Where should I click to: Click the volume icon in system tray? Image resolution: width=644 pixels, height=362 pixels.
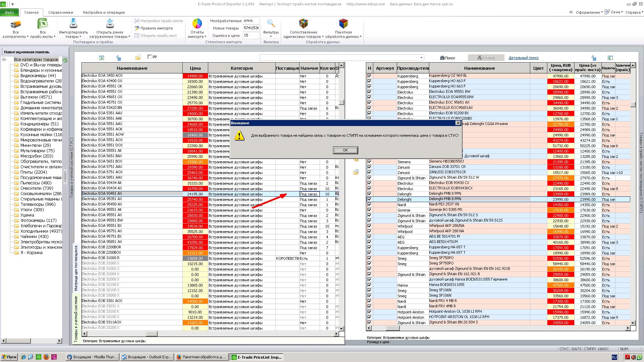(x=634, y=357)
